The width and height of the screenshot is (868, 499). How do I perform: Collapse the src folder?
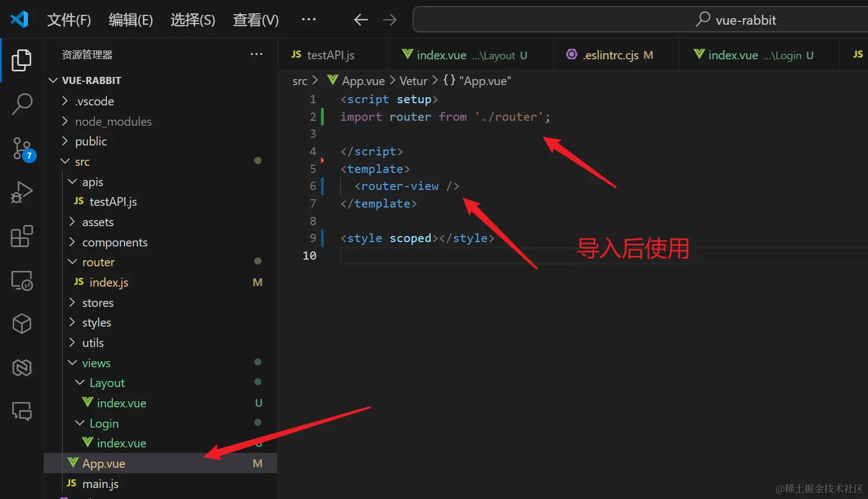coord(160,161)
